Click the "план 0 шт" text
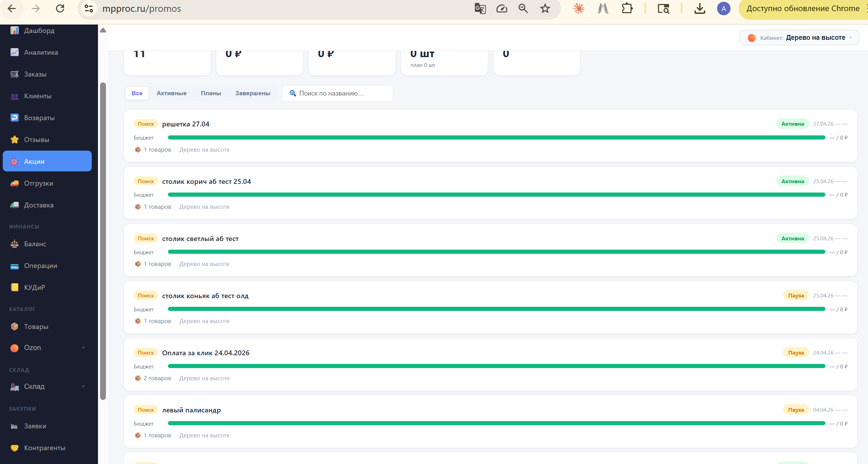This screenshot has height=464, width=868. click(x=423, y=65)
